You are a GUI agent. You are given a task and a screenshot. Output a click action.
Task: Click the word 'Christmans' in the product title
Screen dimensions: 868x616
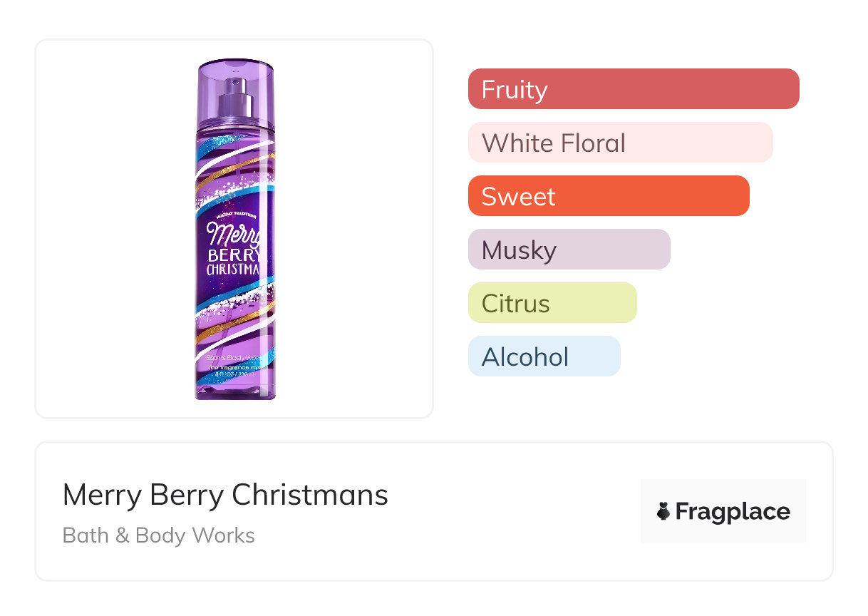(310, 495)
